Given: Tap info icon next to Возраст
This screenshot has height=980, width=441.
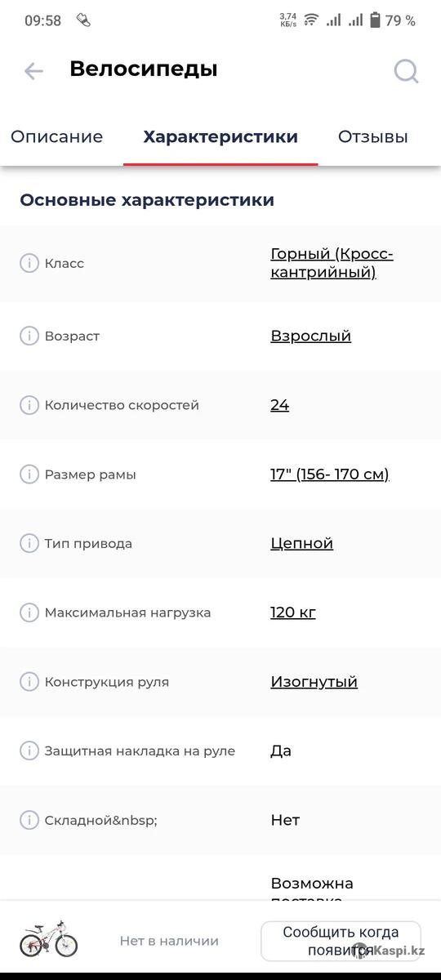Looking at the screenshot, I should coord(29,336).
